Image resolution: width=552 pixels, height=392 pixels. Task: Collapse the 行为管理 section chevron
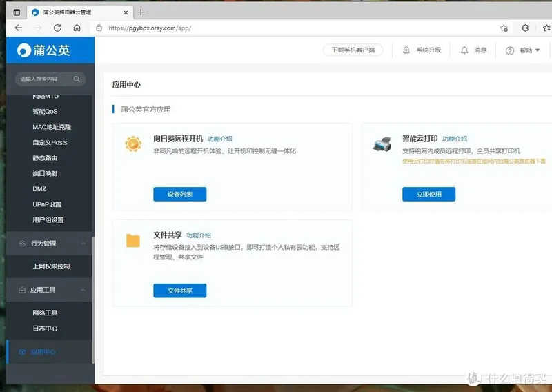[83, 244]
